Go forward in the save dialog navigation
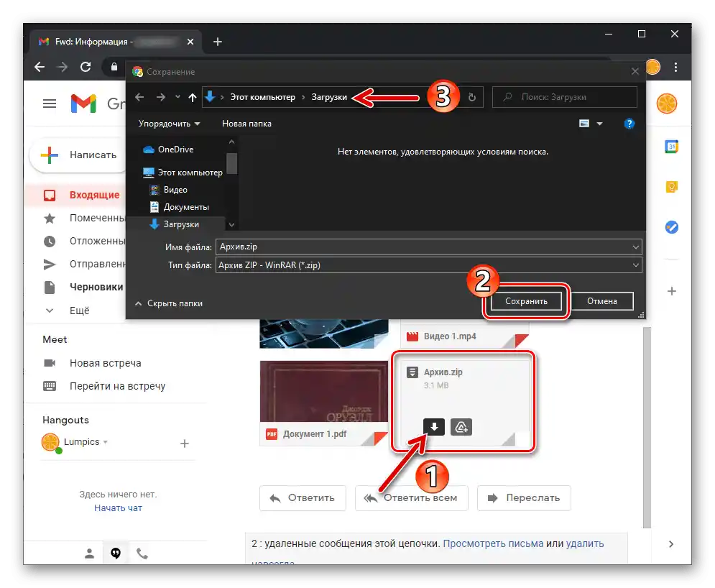This screenshot has width=715, height=588. click(x=161, y=97)
